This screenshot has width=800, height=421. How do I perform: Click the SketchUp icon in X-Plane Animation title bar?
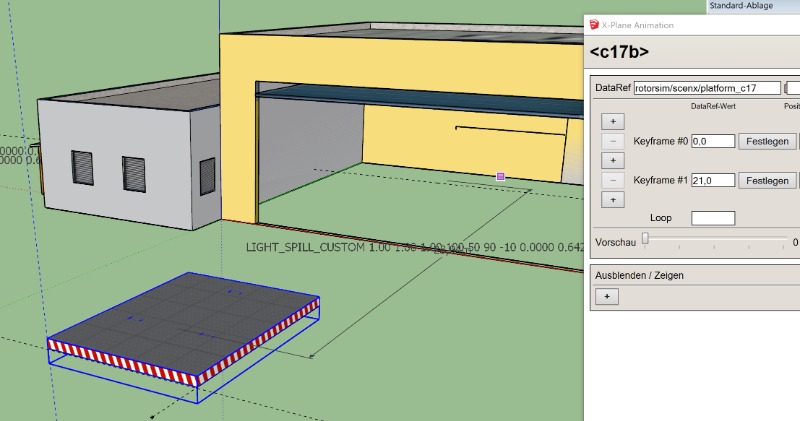pos(596,25)
